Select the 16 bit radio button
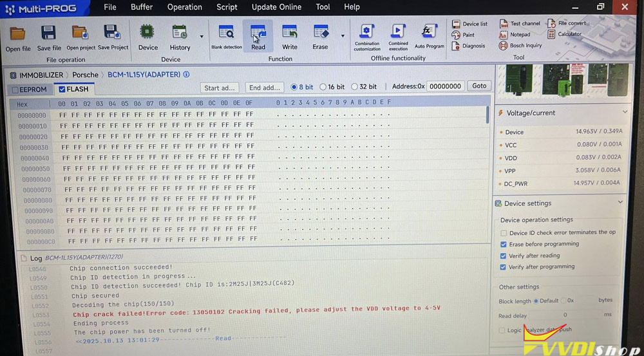The image size is (644, 356). [323, 87]
